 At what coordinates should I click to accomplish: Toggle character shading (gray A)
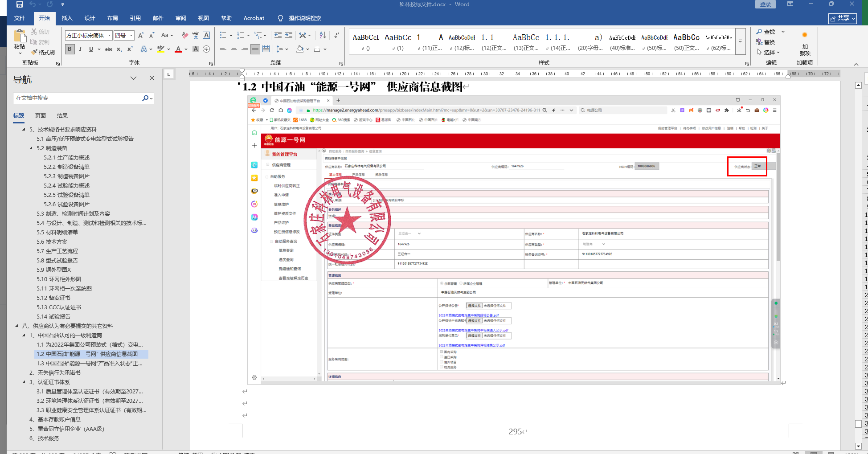[x=196, y=49]
